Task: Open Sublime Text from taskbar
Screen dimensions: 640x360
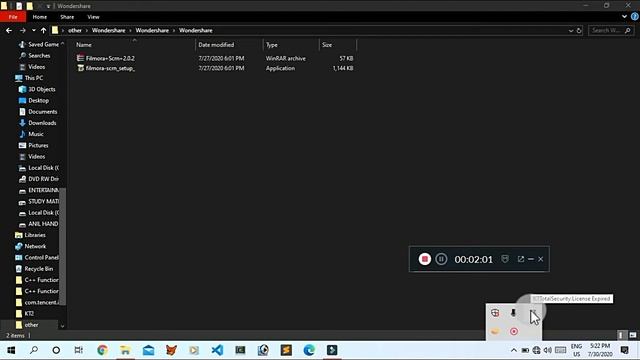Action: 286,350
